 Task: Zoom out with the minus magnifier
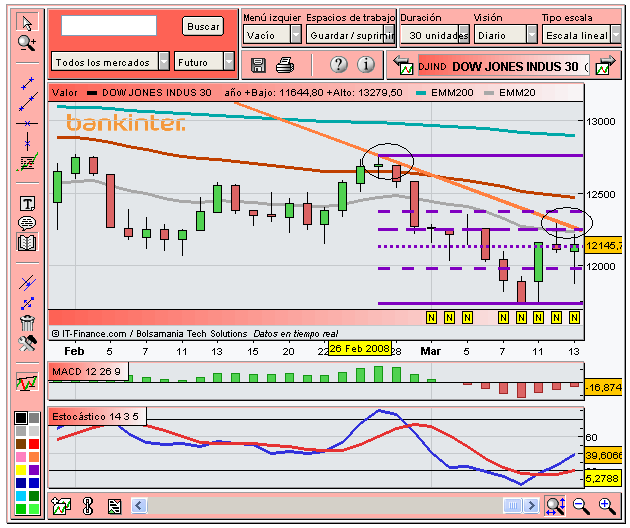click(x=581, y=506)
